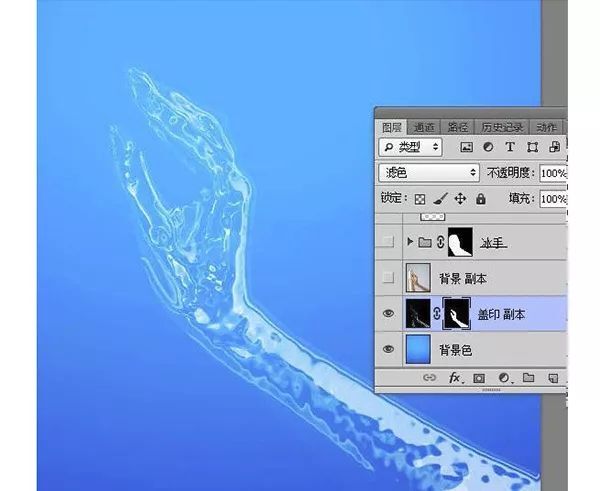
Task: Switch to the 历史记录 tab
Action: coord(503,127)
